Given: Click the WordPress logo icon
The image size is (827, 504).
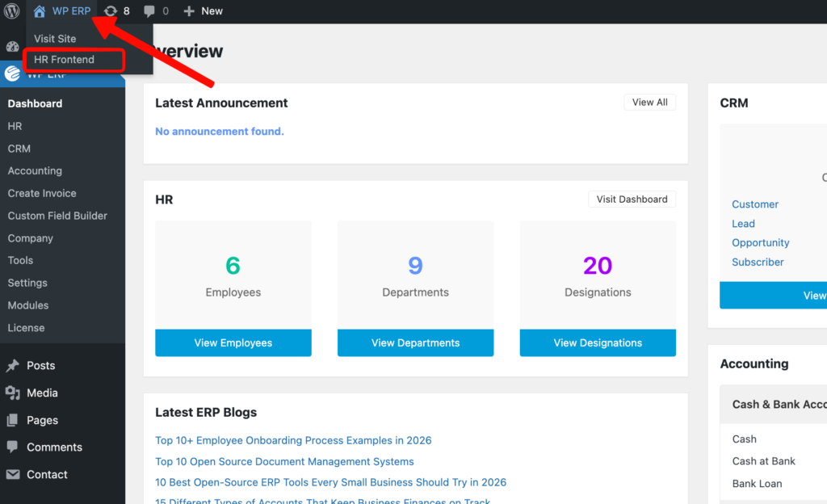Looking at the screenshot, I should (12, 11).
